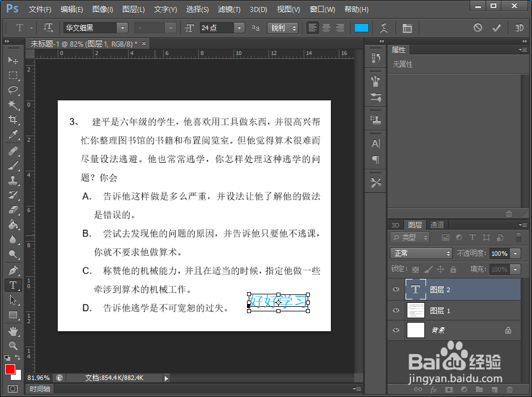
Task: Click the blue text color swatch
Action: tap(361, 28)
